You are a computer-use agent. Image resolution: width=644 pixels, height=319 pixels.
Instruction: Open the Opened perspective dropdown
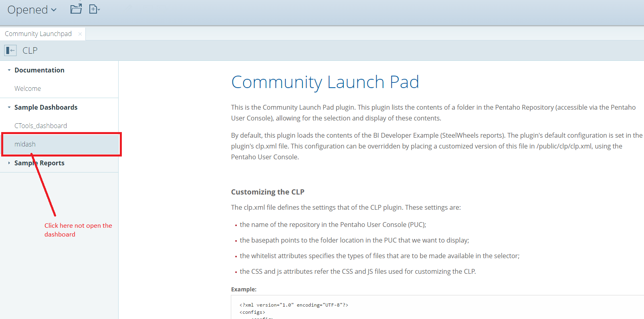point(32,10)
